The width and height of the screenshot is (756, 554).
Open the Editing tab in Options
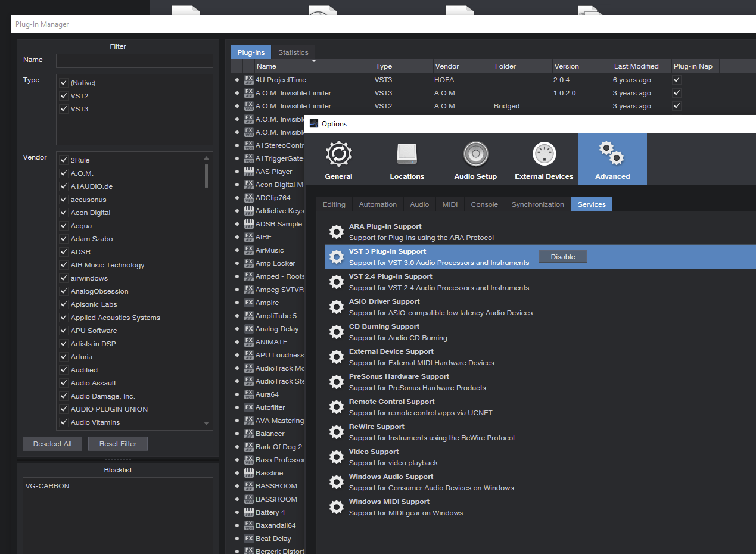pos(334,204)
